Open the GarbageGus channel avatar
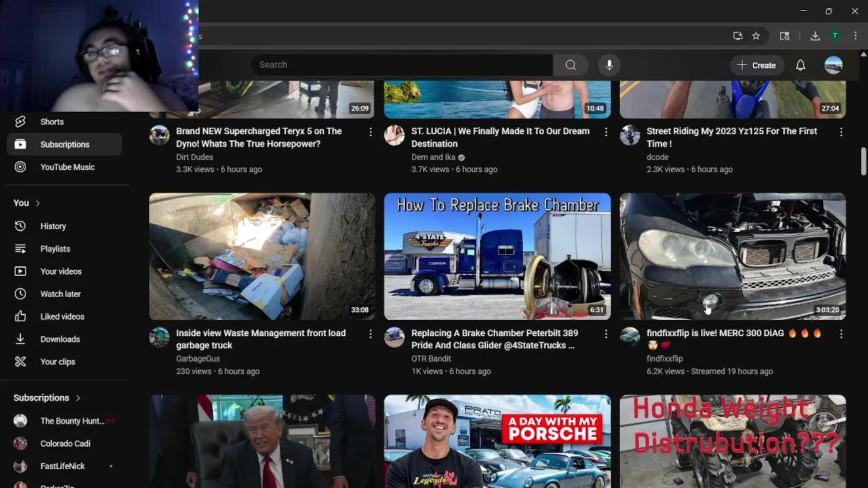 159,337
